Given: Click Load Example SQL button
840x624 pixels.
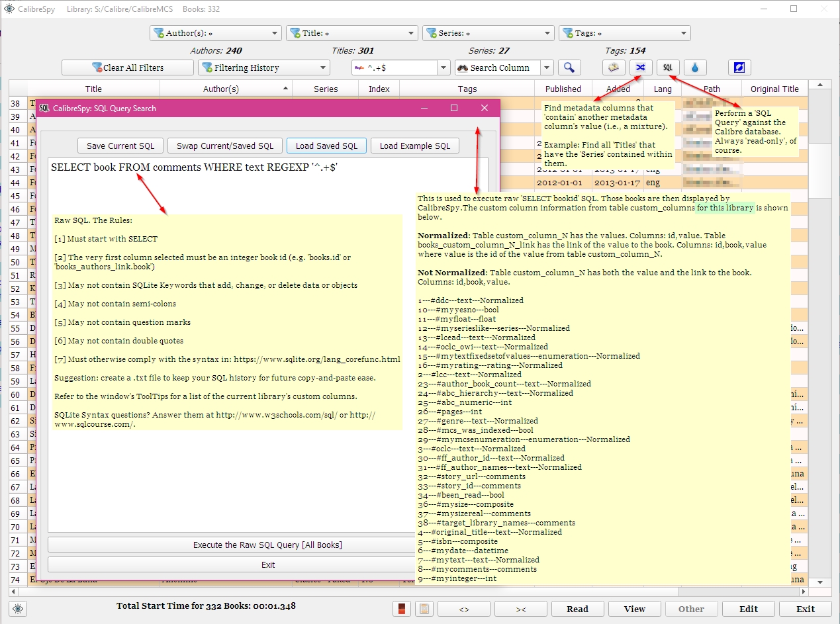Looking at the screenshot, I should click(x=415, y=146).
